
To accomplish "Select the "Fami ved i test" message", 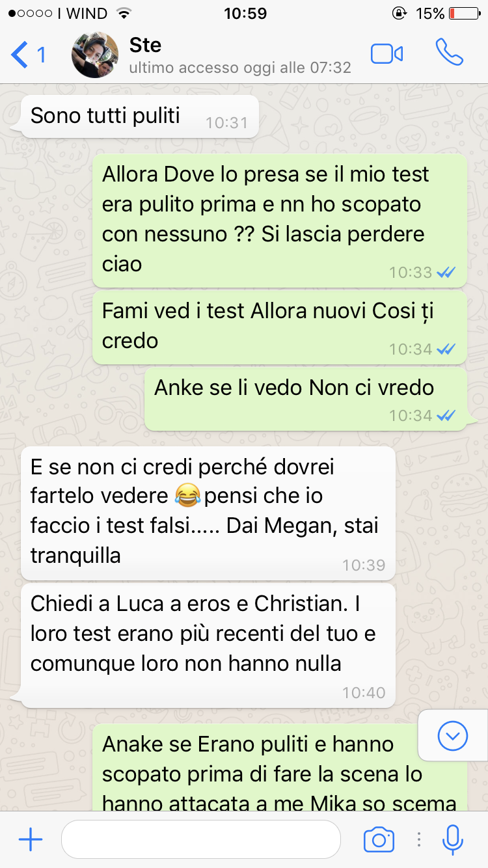I will coord(280,327).
